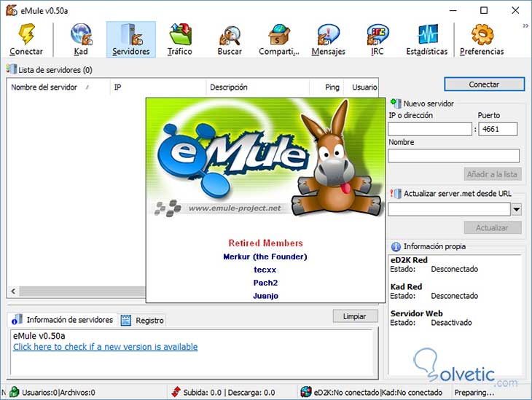This screenshot has height=400, width=532.
Task: Open Preferencias settings
Action: coord(482,39)
